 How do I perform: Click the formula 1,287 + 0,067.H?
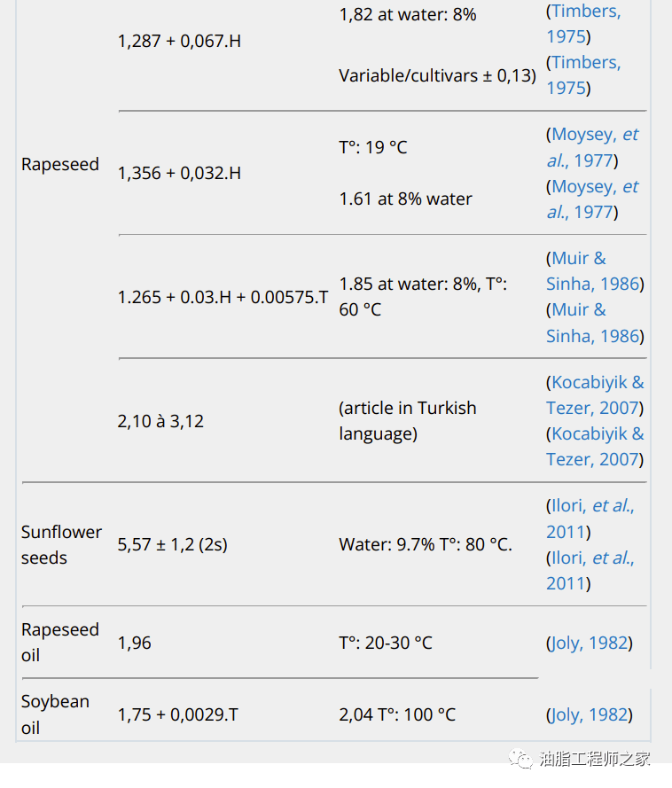click(179, 41)
